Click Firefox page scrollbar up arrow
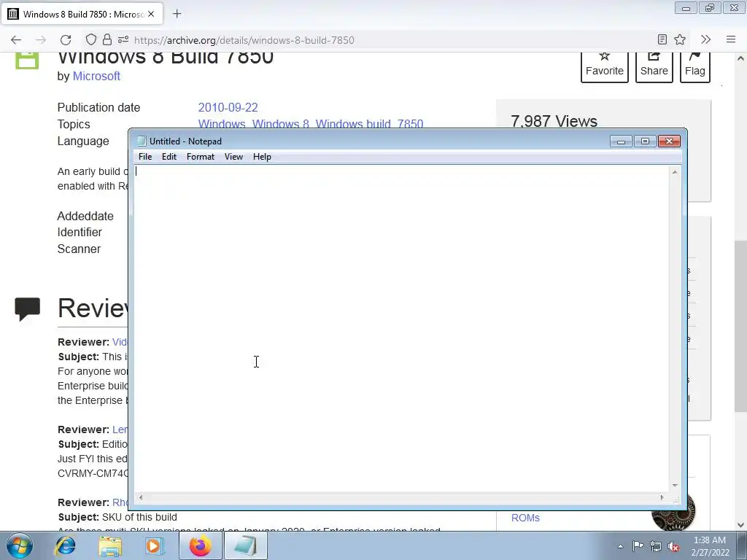 click(740, 58)
